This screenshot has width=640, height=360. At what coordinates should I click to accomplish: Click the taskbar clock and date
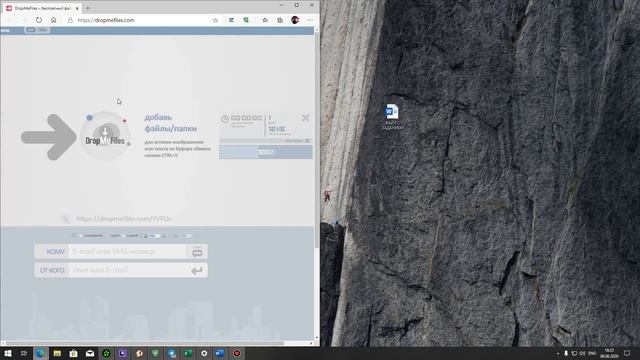coord(609,353)
